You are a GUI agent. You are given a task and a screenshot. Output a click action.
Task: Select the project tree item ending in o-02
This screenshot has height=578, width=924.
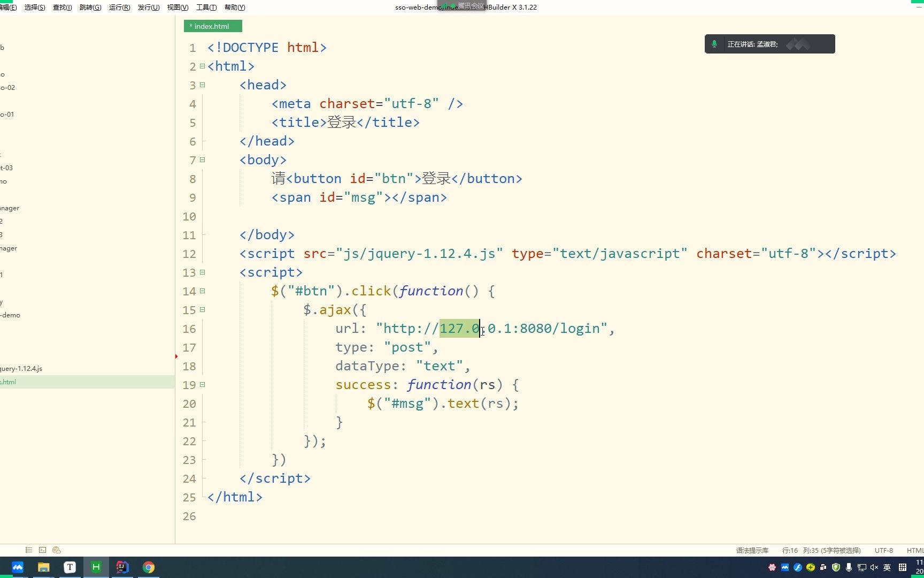(7, 88)
